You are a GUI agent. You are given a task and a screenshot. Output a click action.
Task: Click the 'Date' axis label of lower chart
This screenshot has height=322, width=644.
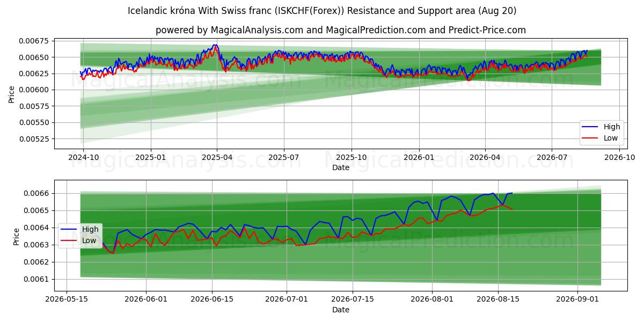341,310
